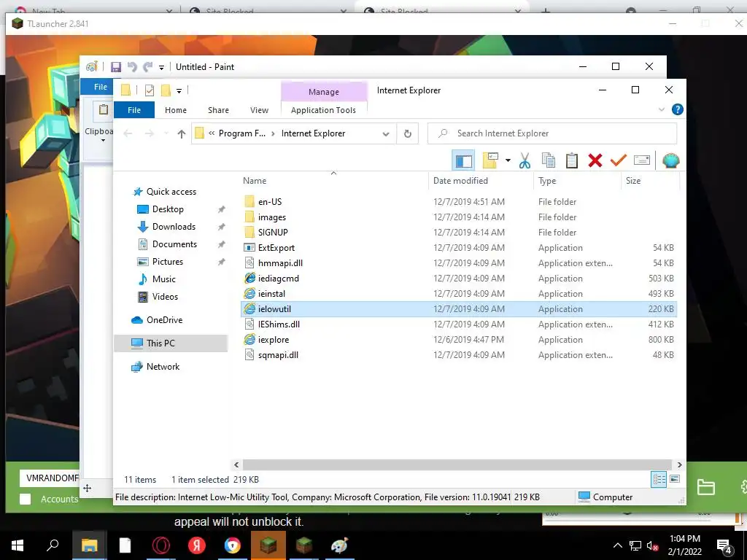
Task: Select the ieinstal application
Action: (271, 294)
